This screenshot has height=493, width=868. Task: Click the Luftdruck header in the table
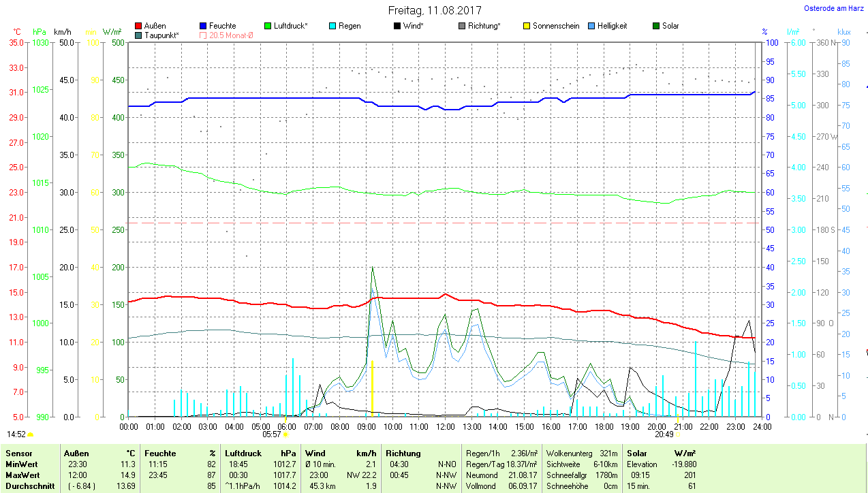243,453
